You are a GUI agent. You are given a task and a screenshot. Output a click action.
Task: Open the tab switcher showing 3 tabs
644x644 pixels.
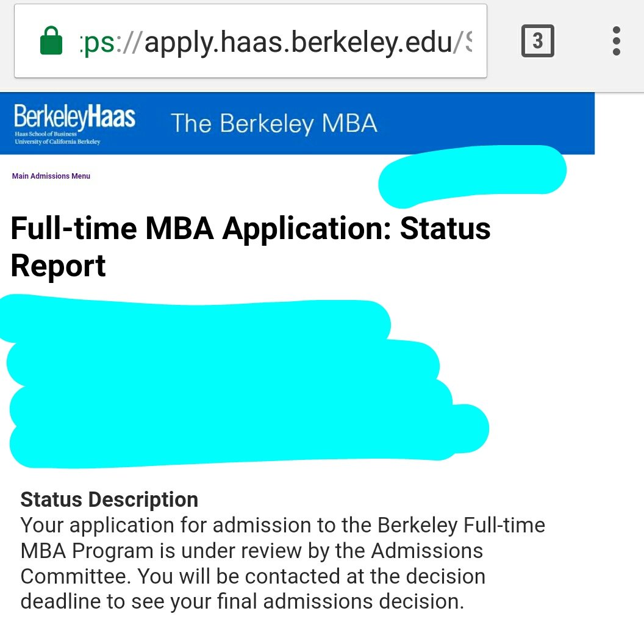coord(537,41)
